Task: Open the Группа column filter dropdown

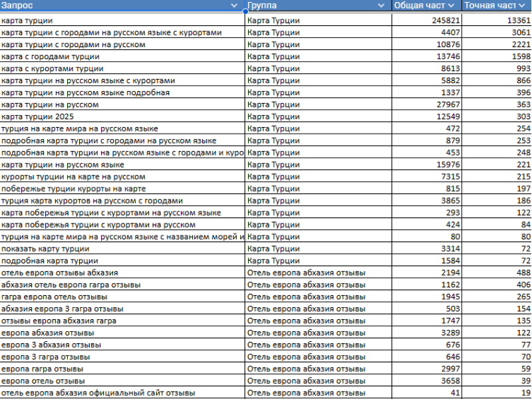Action: (x=381, y=5)
